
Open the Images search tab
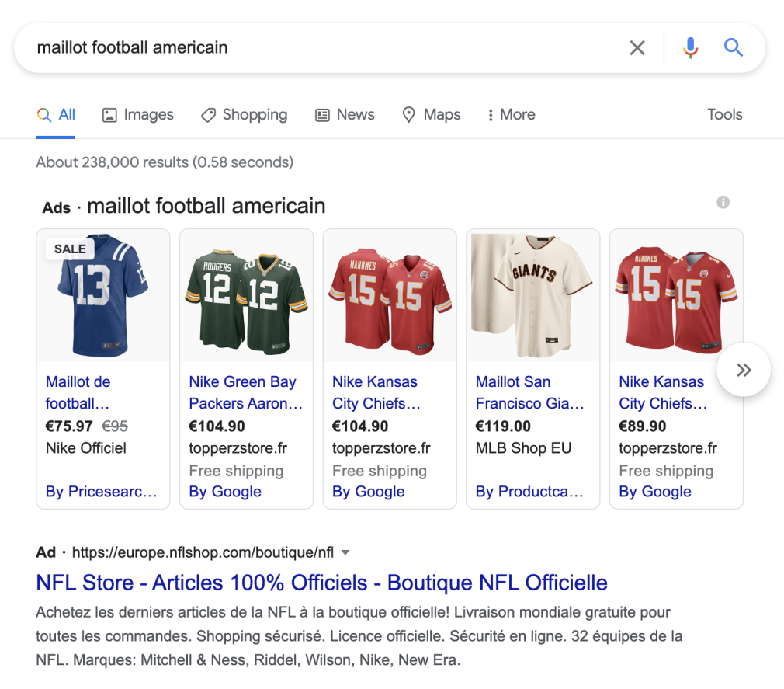point(138,115)
